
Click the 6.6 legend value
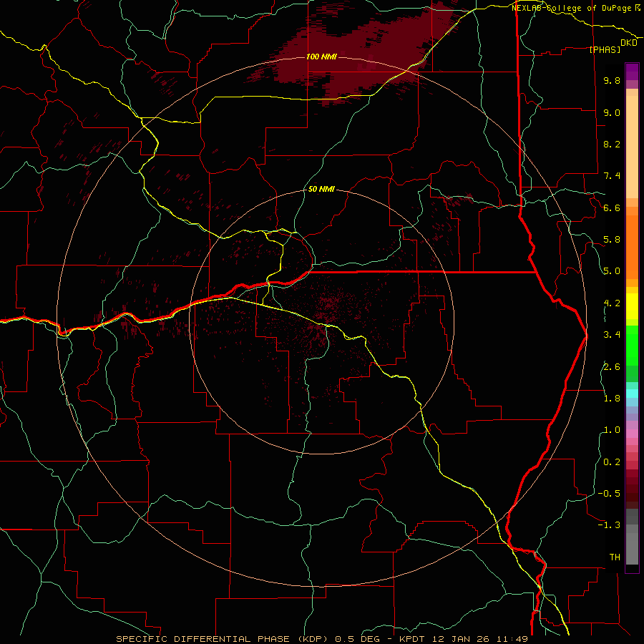pyautogui.click(x=612, y=208)
